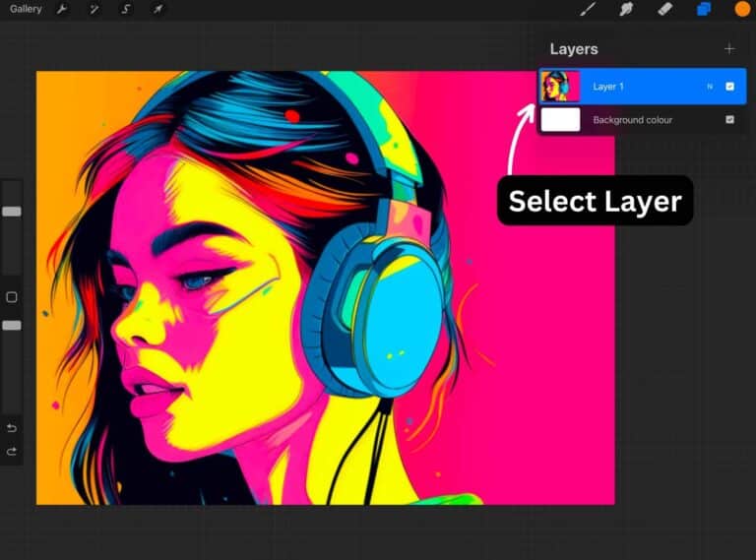This screenshot has width=756, height=560.
Task: Return to the Gallery
Action: coord(26,9)
